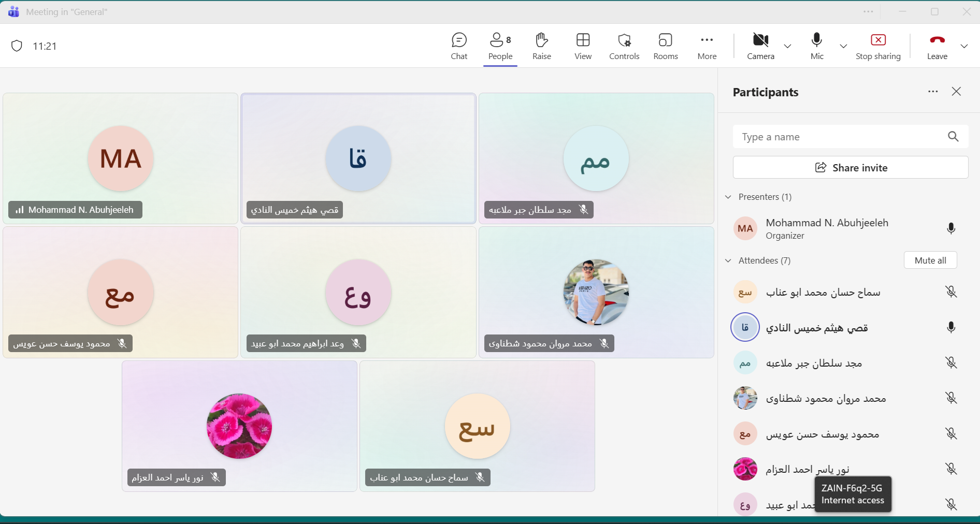The width and height of the screenshot is (980, 524).
Task: Toggle mic for محمود يوسف حسن عويس in list
Action: 951,434
